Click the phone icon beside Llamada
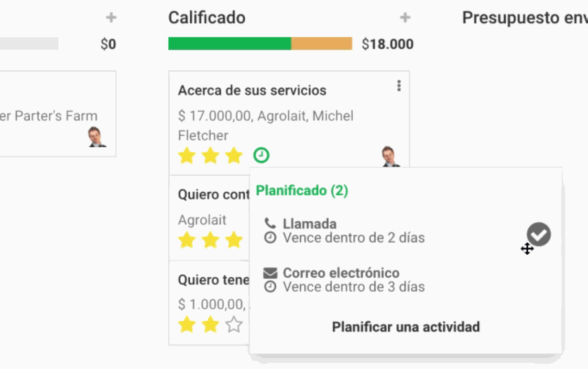The height and width of the screenshot is (369, 588). pyautogui.click(x=269, y=224)
